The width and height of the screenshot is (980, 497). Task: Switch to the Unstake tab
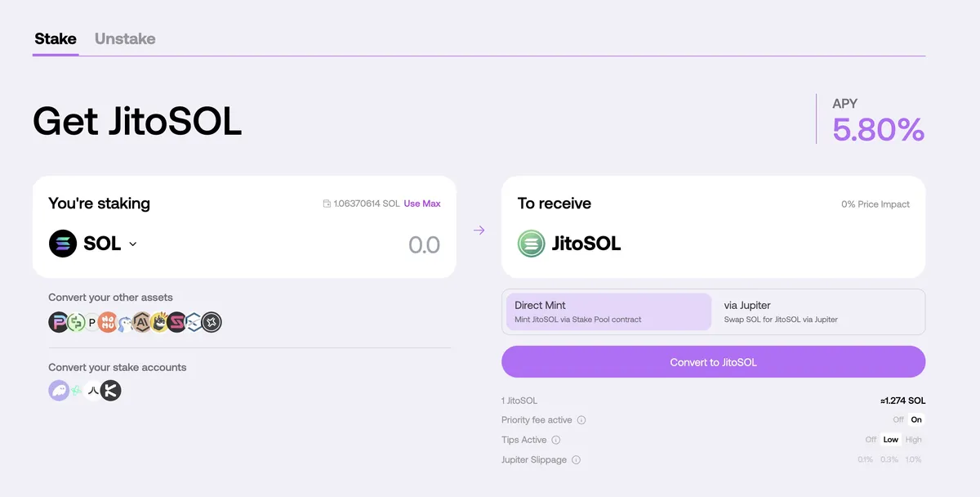(125, 38)
